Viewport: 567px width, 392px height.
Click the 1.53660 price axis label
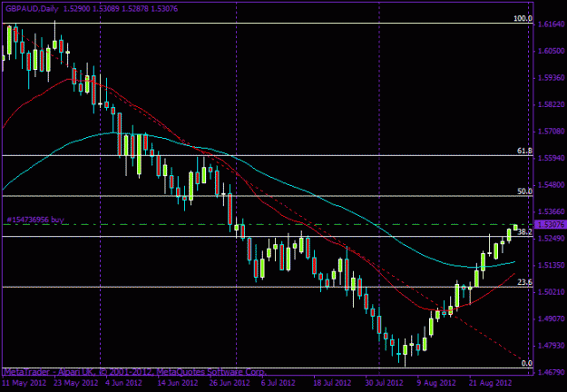tap(551, 211)
